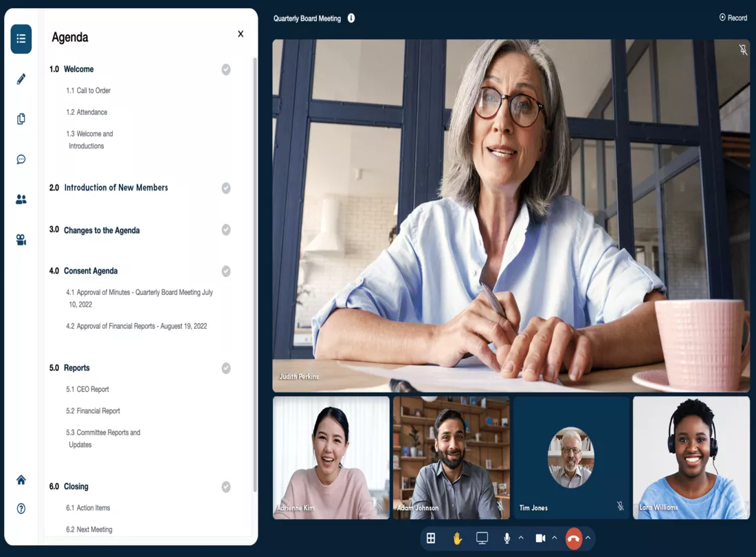This screenshot has width=756, height=557.
Task: Raise hand in meeting toolbar
Action: 457,538
